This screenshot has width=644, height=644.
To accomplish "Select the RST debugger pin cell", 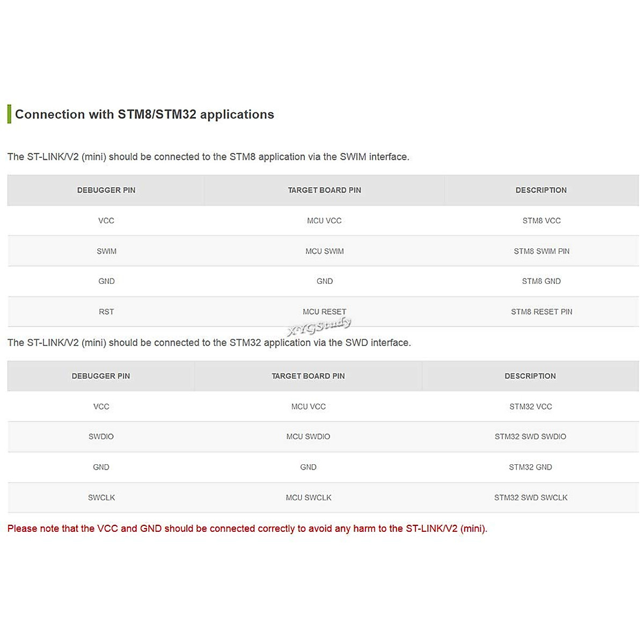I will point(106,312).
